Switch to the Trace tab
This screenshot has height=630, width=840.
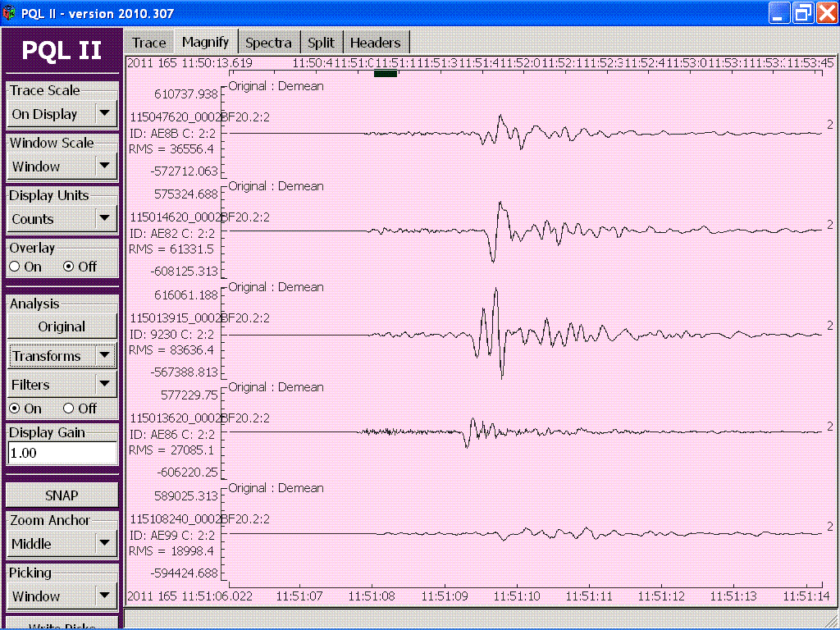149,43
